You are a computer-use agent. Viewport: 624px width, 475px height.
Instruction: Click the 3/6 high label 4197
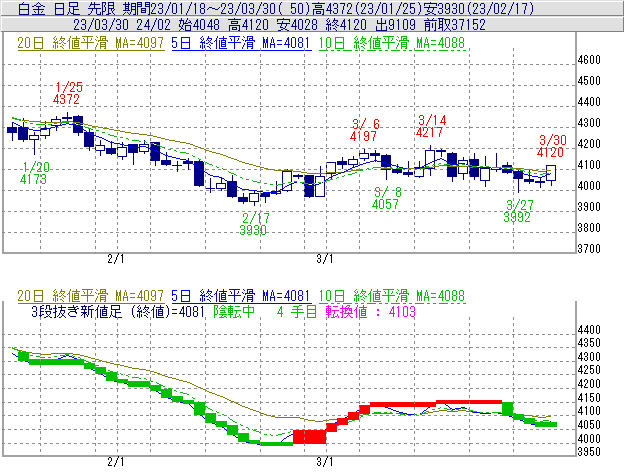click(363, 136)
